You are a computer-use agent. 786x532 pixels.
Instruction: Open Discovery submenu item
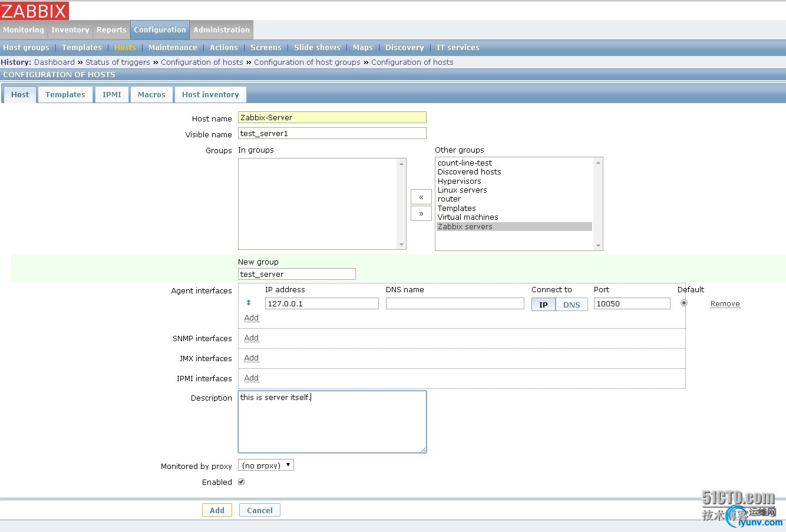pyautogui.click(x=404, y=48)
